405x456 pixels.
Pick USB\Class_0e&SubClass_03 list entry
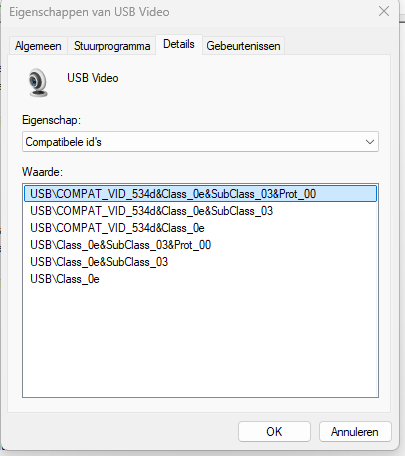[x=99, y=262]
